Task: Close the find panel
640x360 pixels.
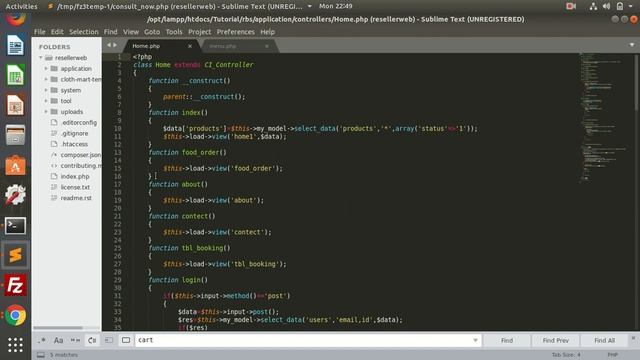Action: [633, 338]
